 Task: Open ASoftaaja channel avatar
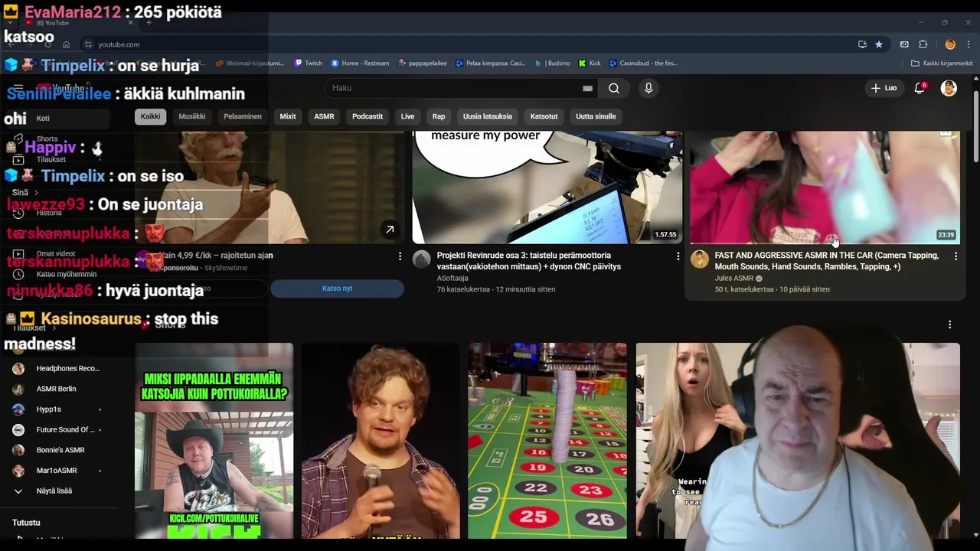[x=422, y=259]
